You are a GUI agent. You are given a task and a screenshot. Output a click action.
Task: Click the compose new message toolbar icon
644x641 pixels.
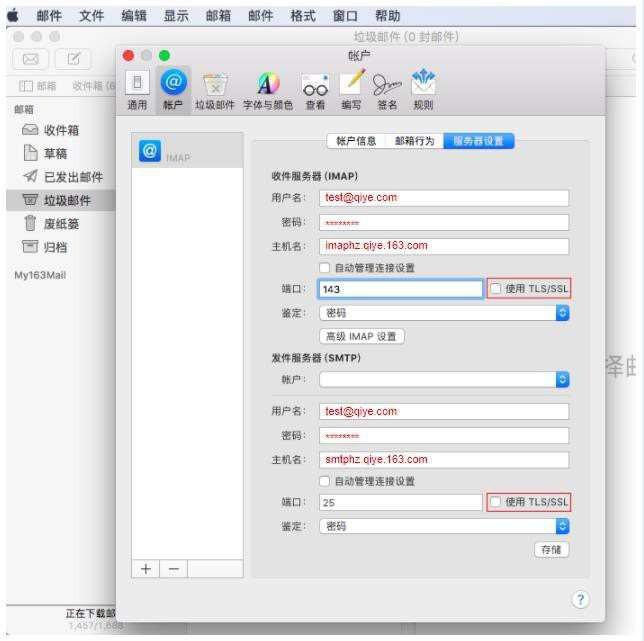(73, 59)
